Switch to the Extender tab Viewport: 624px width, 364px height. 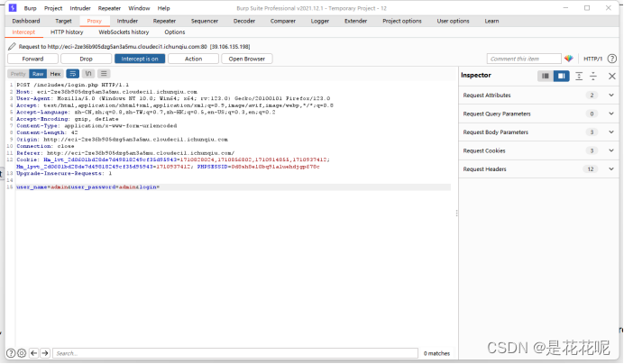coord(356,21)
